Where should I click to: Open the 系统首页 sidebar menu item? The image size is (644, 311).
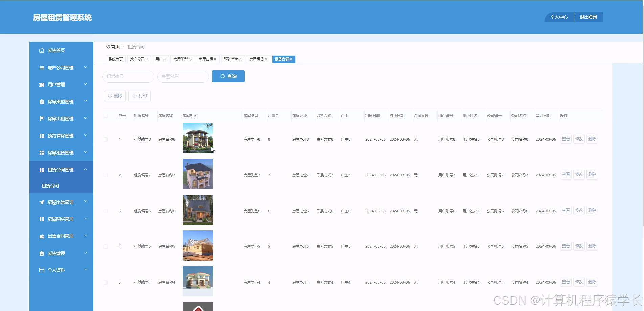61,50
